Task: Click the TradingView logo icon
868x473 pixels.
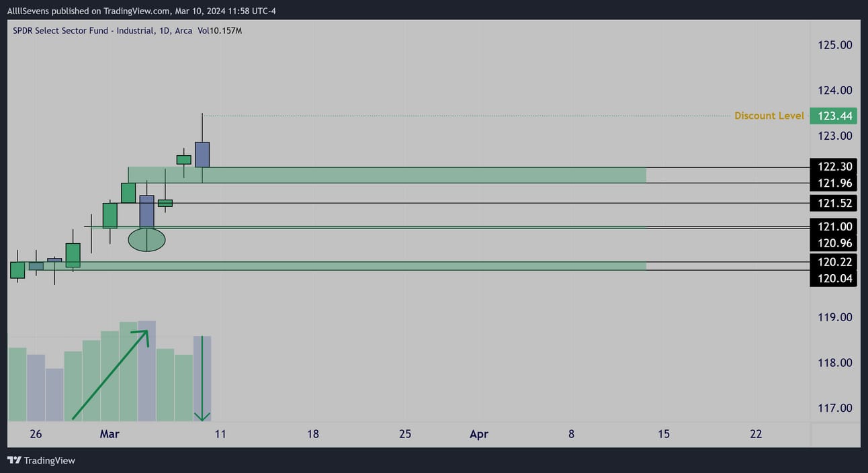Action: pos(14,460)
